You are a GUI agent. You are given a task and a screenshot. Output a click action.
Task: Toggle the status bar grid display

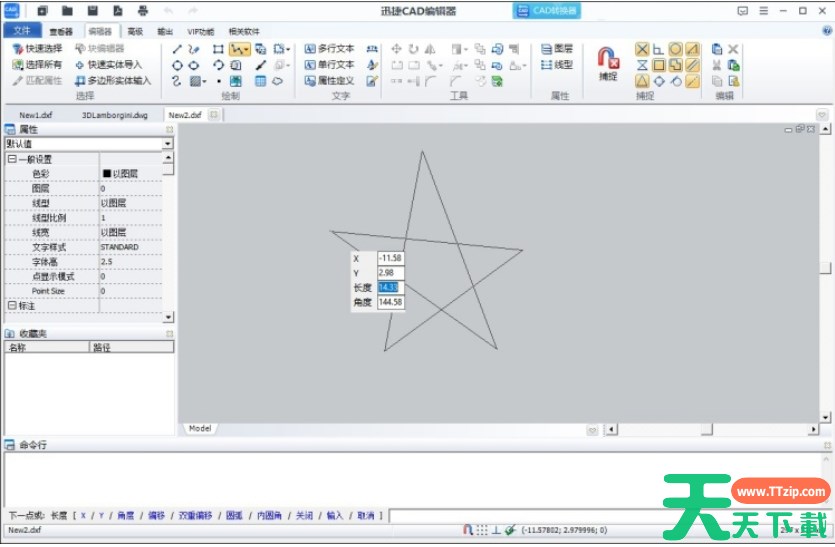pos(481,530)
